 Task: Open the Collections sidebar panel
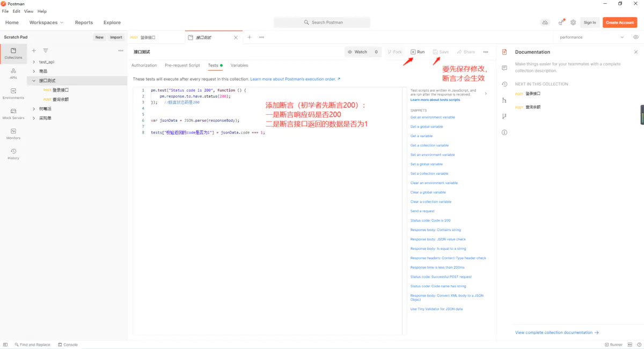13,53
